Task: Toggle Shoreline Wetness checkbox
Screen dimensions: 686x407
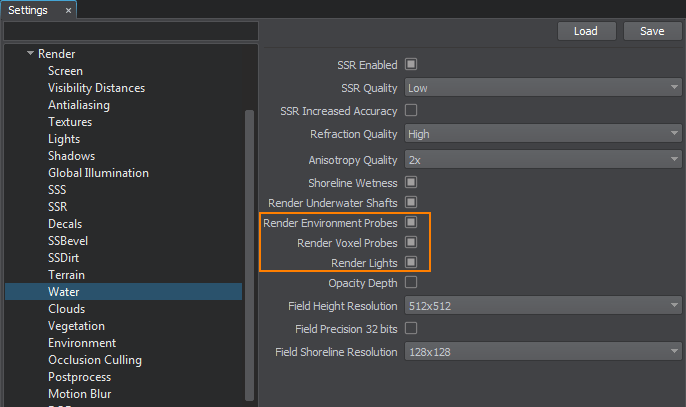Action: 410,183
